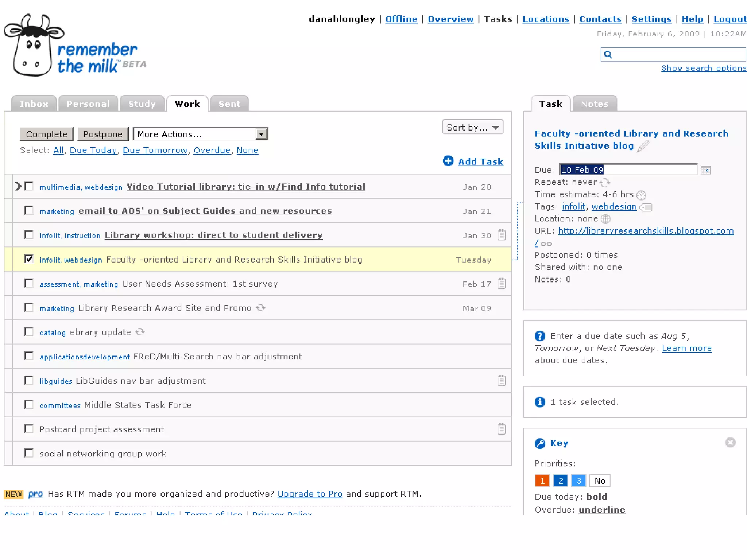Click the note icon on Library workshop row
The width and height of the screenshot is (747, 560).
[x=502, y=235]
